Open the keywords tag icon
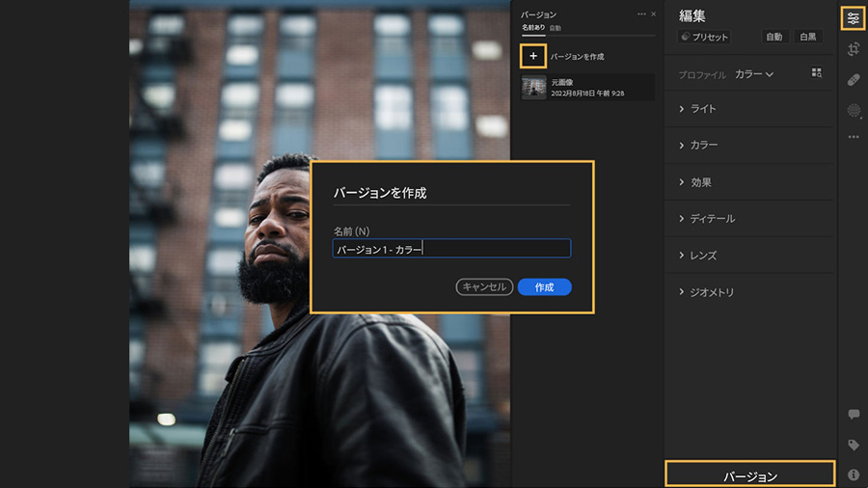Image resolution: width=868 pixels, height=488 pixels. (854, 445)
